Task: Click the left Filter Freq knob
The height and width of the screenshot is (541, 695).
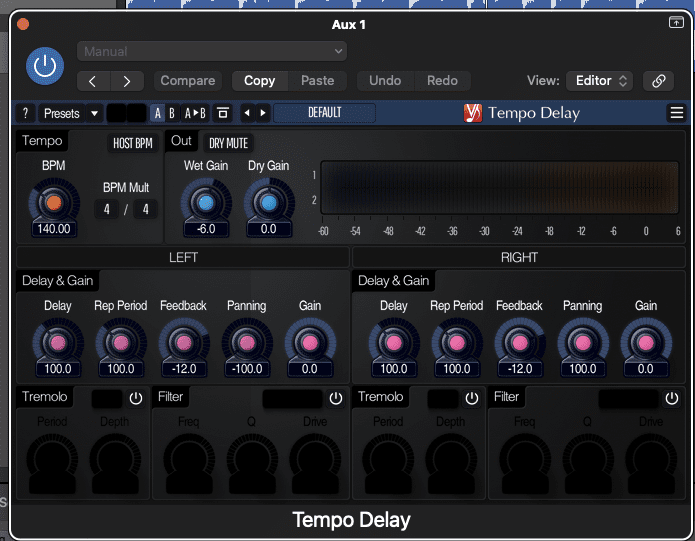Action: point(189,459)
